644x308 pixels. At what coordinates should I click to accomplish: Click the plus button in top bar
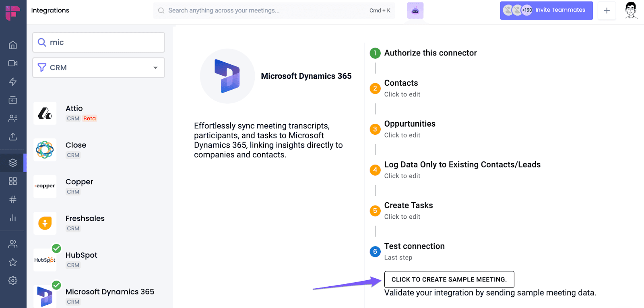tap(607, 10)
